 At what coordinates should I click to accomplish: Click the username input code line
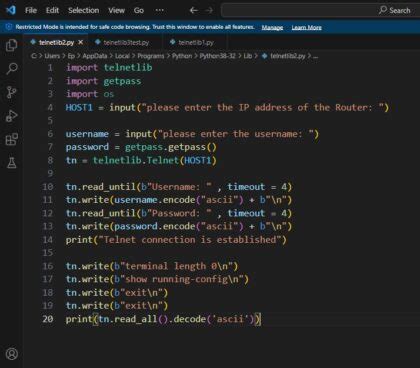coord(192,134)
